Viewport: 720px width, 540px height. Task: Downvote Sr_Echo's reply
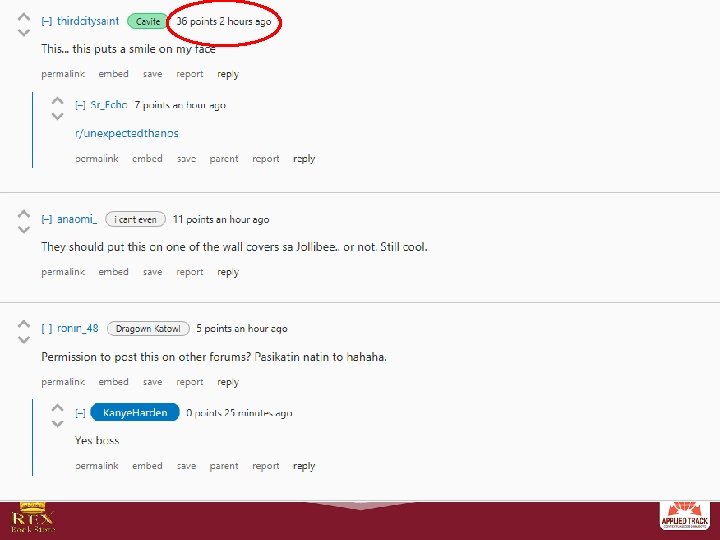[x=57, y=116]
